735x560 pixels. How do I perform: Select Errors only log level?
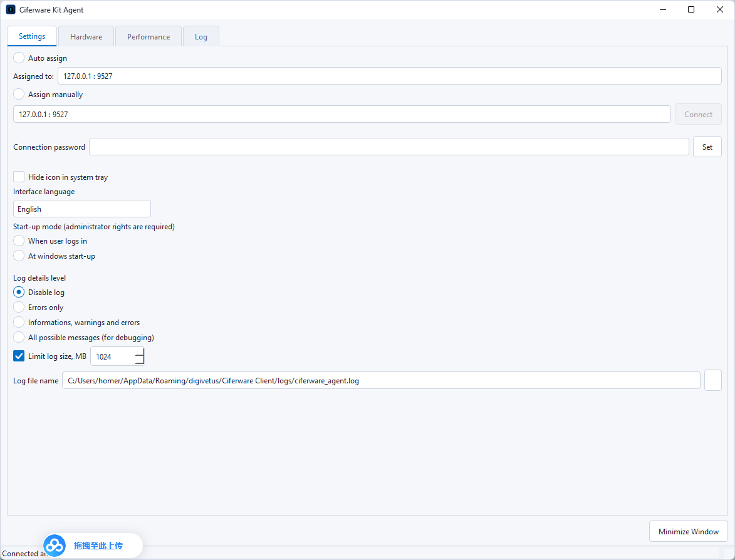tap(19, 307)
